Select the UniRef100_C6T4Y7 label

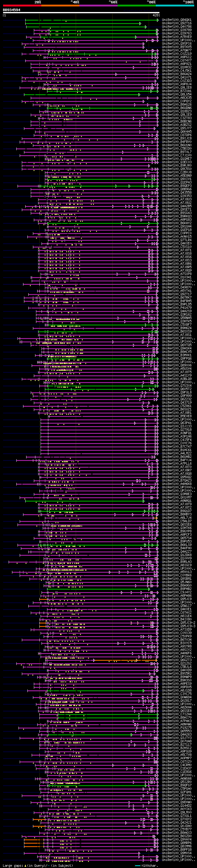[176, 60]
